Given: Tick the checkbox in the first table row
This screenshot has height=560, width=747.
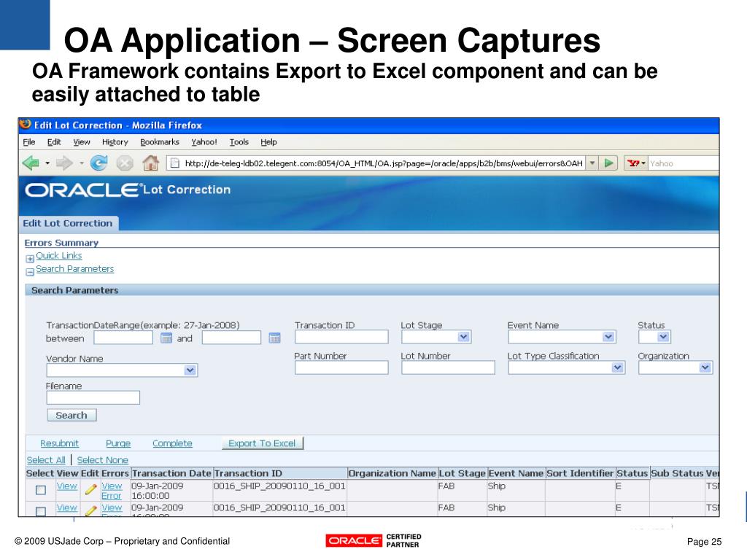Looking at the screenshot, I should pyautogui.click(x=41, y=490).
